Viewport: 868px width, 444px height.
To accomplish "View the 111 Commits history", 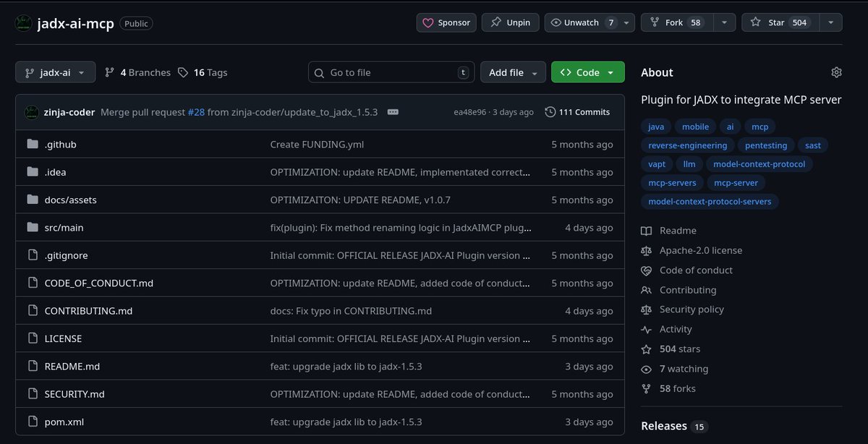I will point(577,112).
